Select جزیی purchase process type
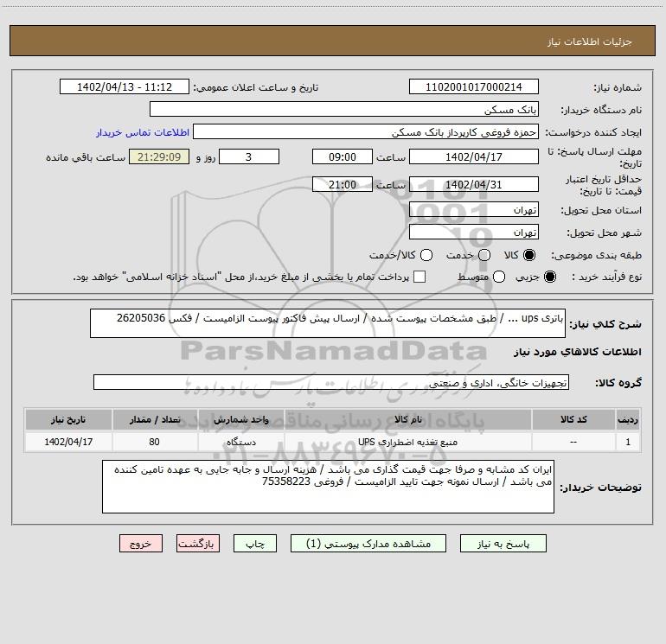 tap(552, 277)
